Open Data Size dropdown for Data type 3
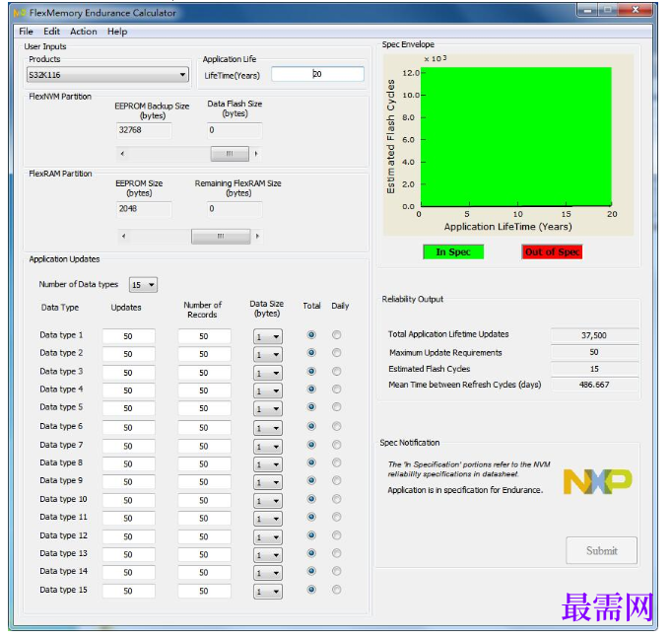672x638 pixels. tap(267, 373)
